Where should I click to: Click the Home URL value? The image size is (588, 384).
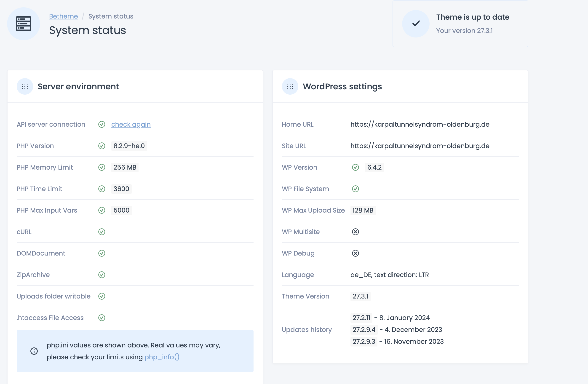coord(420,125)
